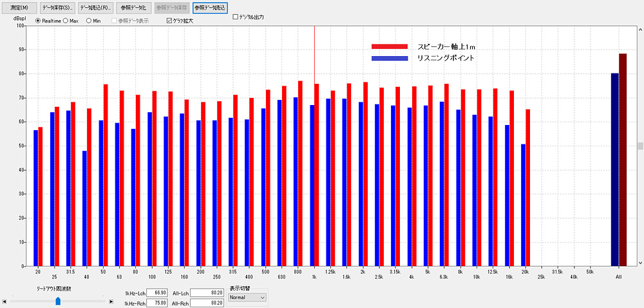Open the 表示切替 Normal dropdown

[x=247, y=298]
